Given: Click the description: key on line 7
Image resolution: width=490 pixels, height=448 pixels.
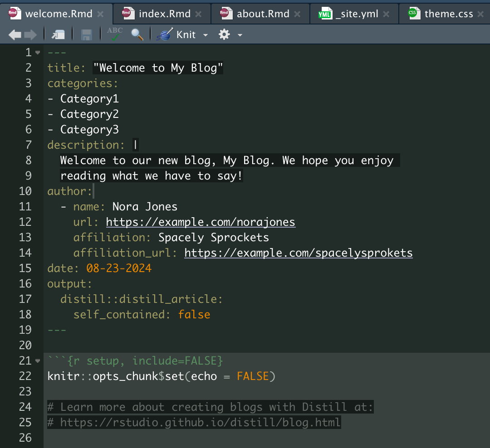Looking at the screenshot, I should [x=86, y=145].
